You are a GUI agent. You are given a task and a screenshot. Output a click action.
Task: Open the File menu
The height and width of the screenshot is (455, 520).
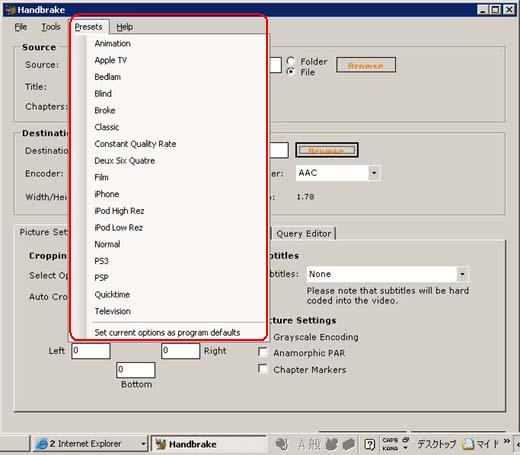click(21, 27)
